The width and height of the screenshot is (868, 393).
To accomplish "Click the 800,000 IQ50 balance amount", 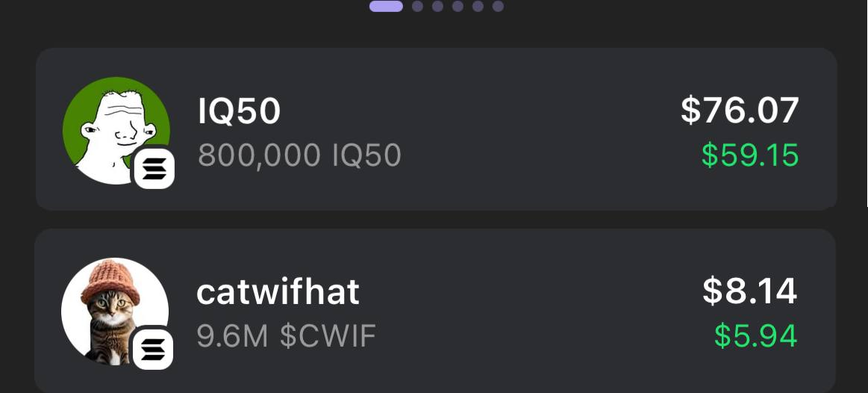I will click(x=299, y=155).
